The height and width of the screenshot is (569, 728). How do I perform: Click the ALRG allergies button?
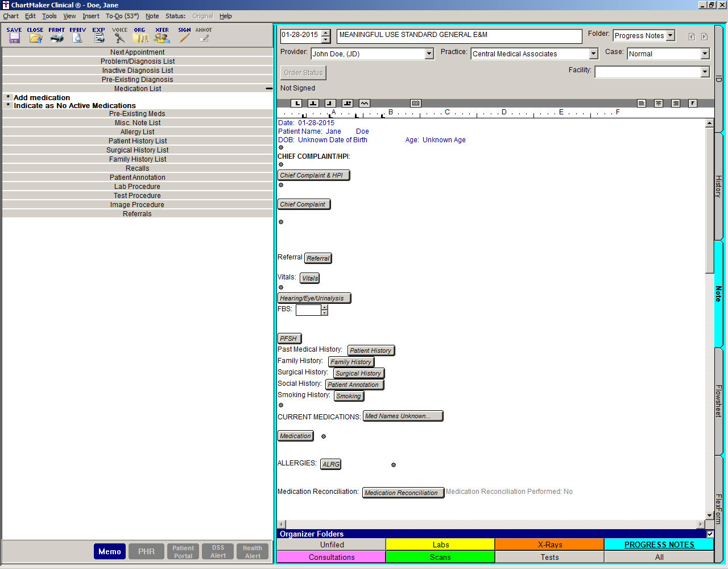coord(330,464)
